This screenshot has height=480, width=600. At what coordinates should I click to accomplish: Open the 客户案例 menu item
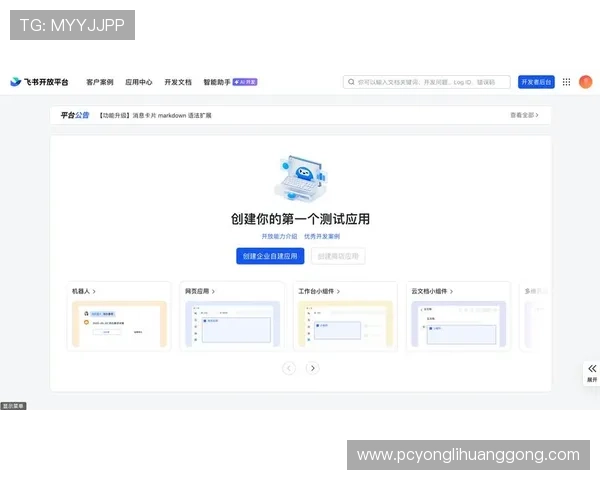(100, 82)
